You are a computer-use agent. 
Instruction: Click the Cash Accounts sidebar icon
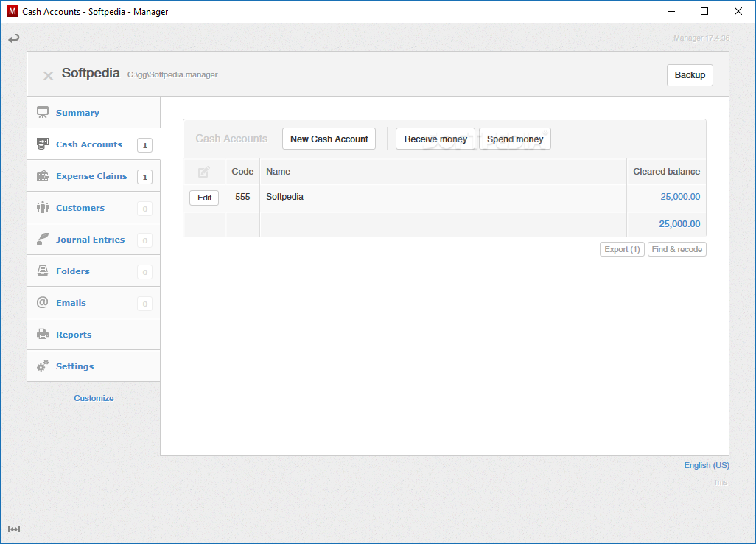click(x=43, y=144)
